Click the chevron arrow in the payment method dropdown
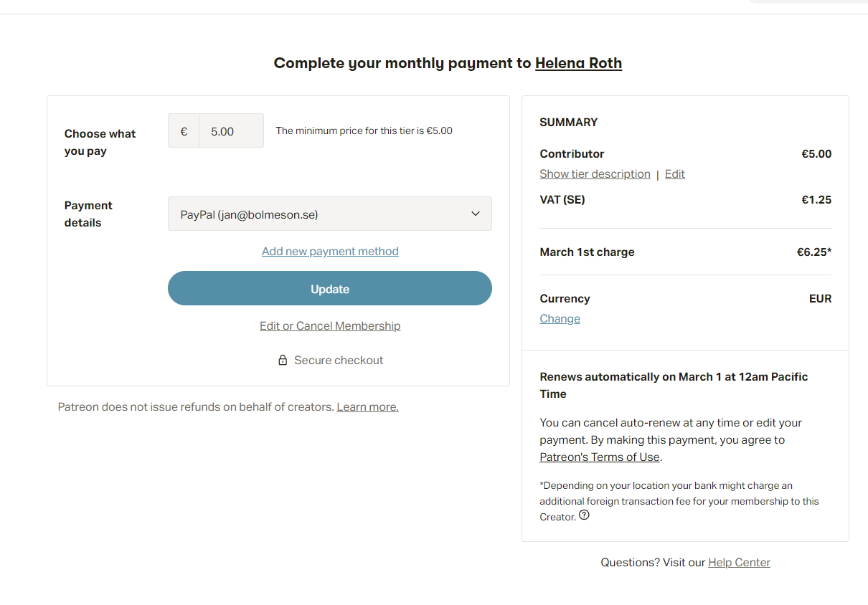The image size is (868, 605). (475, 214)
